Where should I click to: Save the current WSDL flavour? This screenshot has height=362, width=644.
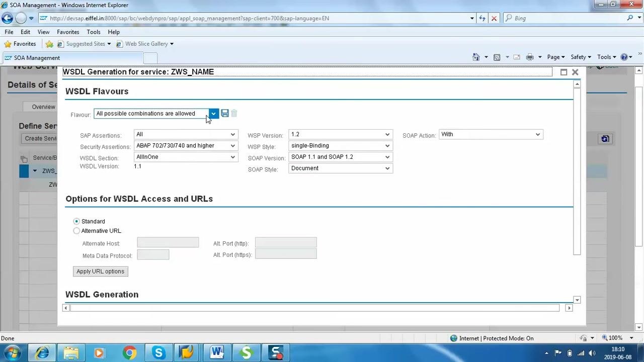(225, 114)
